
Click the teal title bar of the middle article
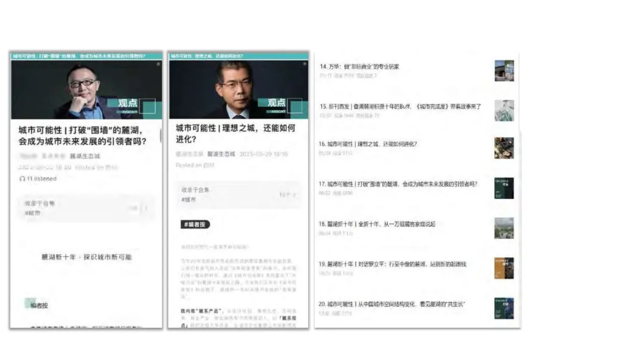[x=239, y=56]
